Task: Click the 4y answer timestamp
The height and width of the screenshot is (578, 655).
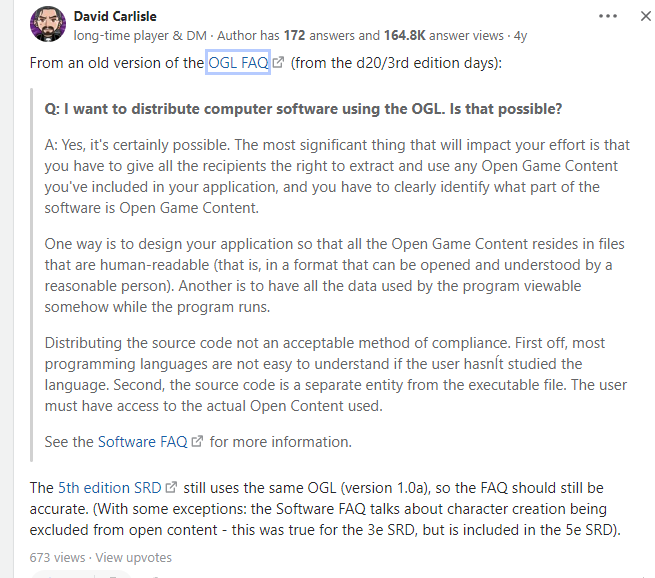Action: pos(520,35)
